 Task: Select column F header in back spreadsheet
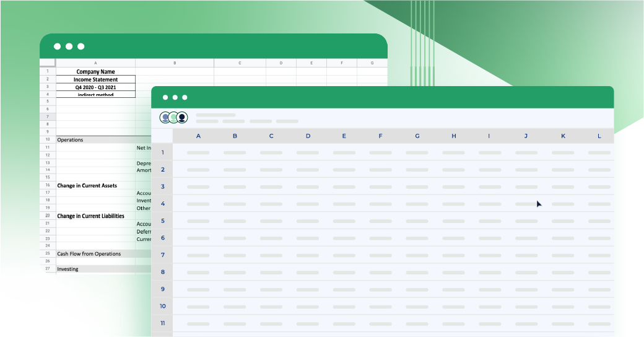pos(342,63)
